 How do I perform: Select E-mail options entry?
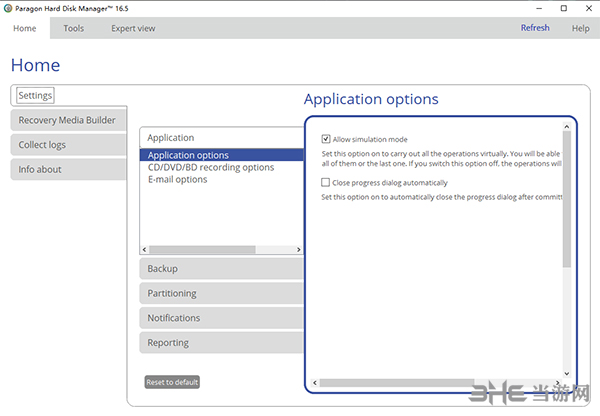(x=178, y=179)
